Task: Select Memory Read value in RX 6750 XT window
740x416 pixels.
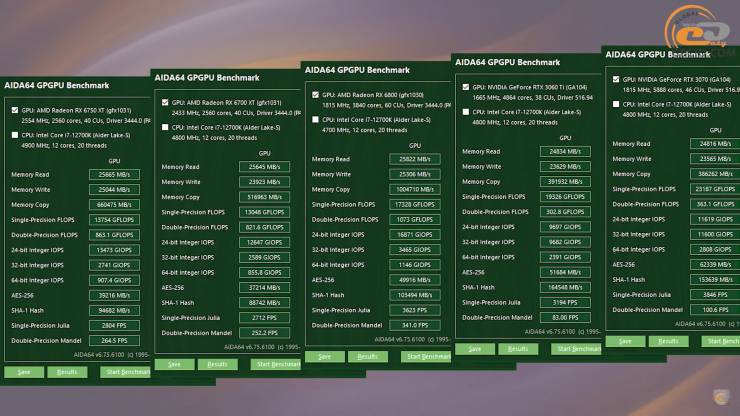Action: click(x=114, y=175)
